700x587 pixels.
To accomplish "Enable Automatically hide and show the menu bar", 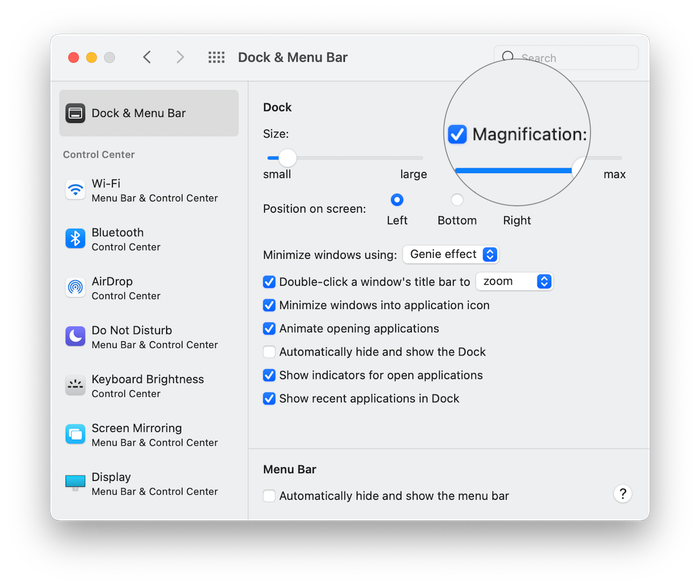I will pos(269,496).
